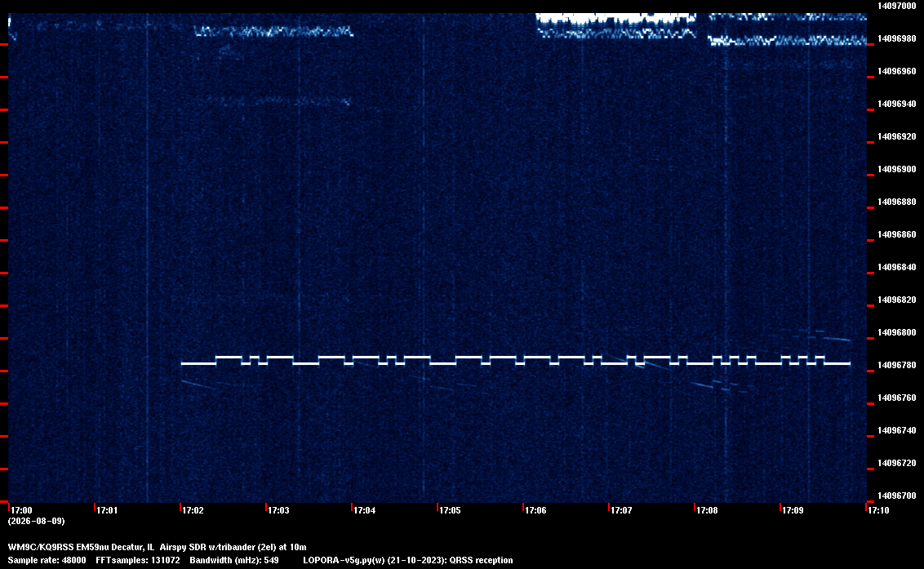924x569 pixels.
Task: Click the 'Sample rate: 48000' text
Action: 47,560
